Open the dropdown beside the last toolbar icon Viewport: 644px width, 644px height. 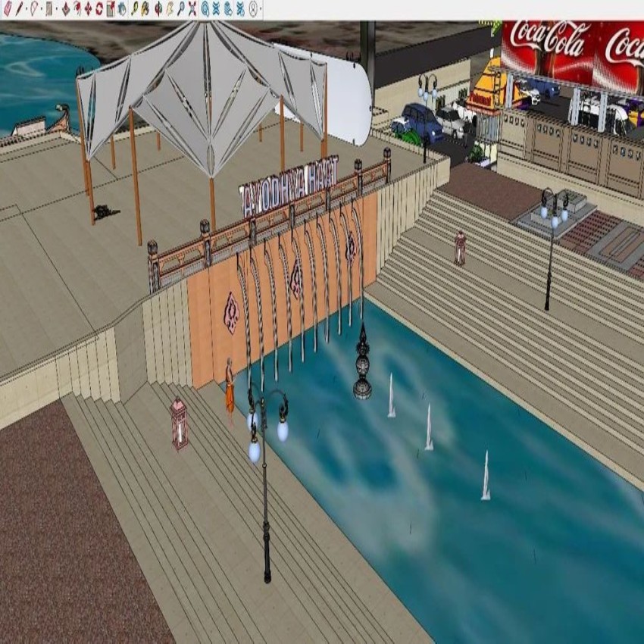261,8
